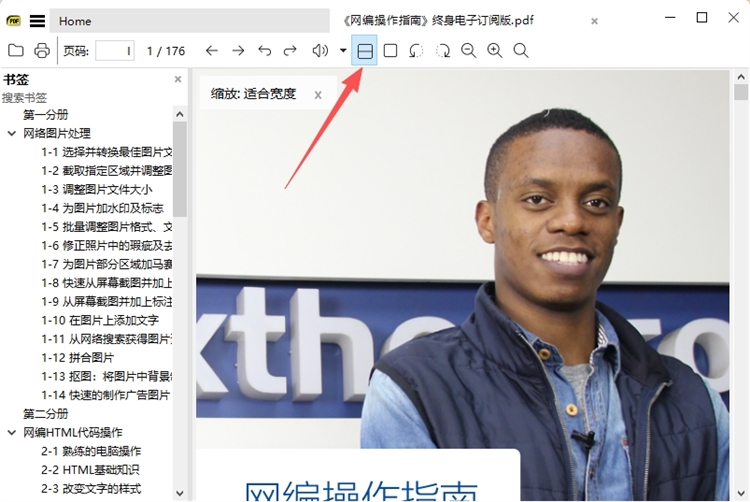Open bookmark 1-3 调整图片文件大小
The height and width of the screenshot is (502, 750).
coord(97,189)
